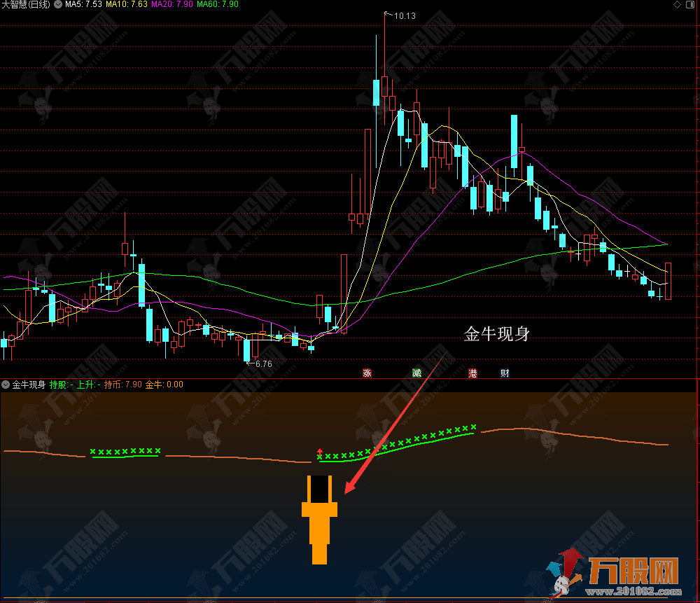This screenshot has width=700, height=603.
Task: Click the green 减 marker
Action: point(416,373)
